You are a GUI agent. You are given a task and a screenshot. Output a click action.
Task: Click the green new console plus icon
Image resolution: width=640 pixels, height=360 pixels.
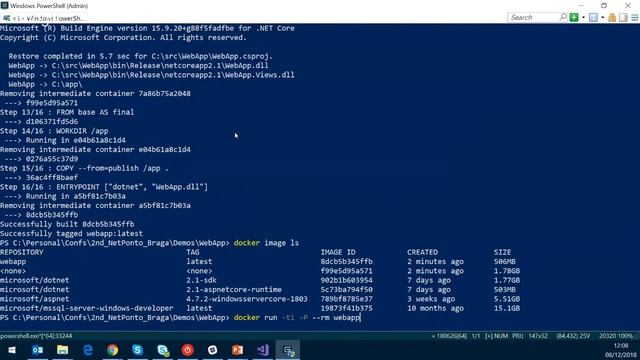pyautogui.click(x=574, y=17)
